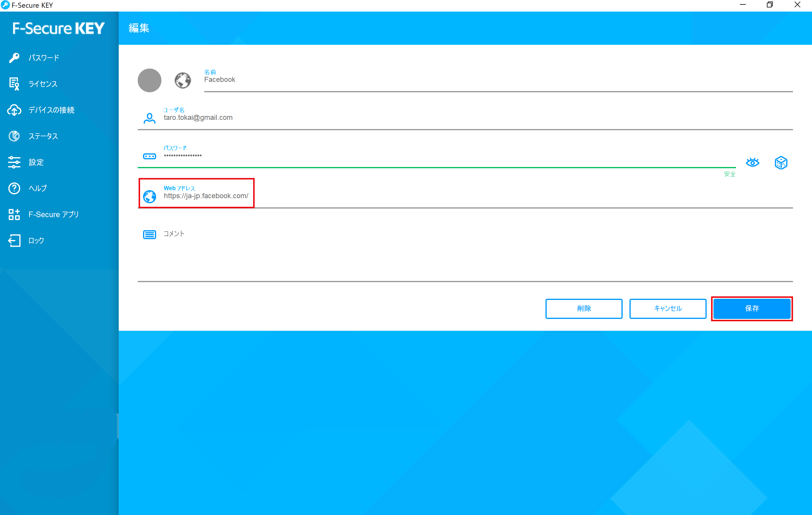Screen dimensions: 812x515
Task: Open 設定 settings in sidebar
Action: click(59, 162)
